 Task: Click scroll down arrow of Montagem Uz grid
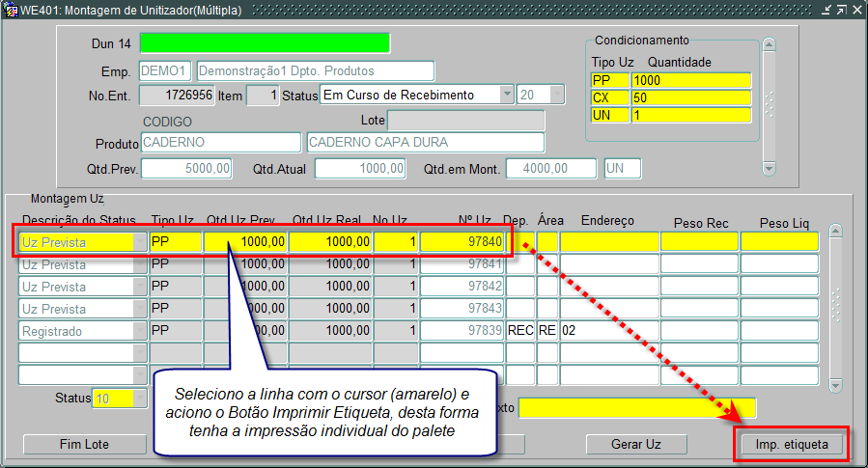835,385
